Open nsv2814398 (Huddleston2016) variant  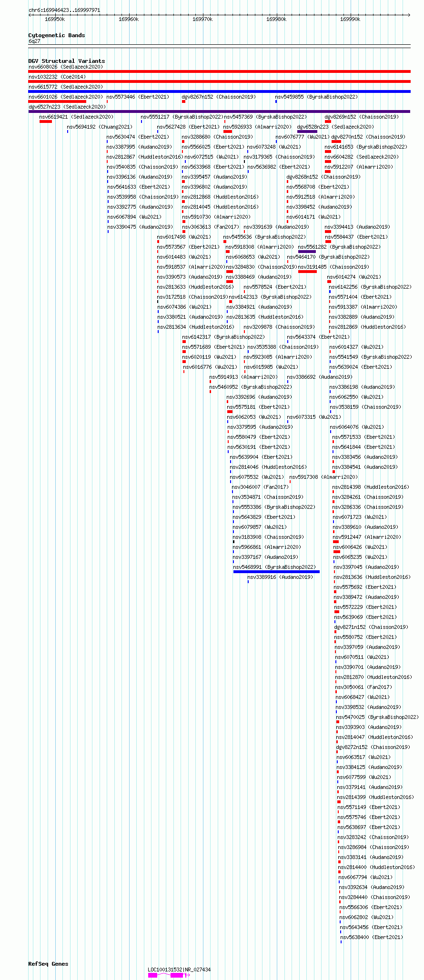pos(370,487)
